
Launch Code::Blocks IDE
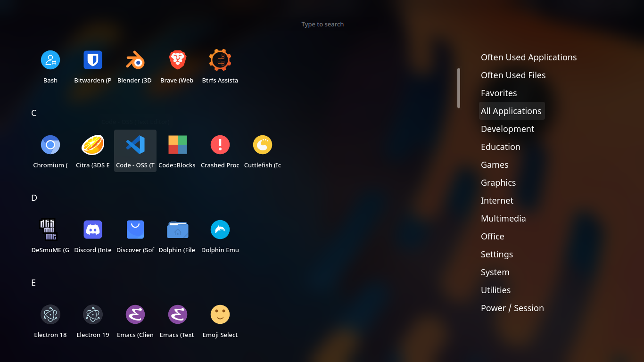pos(178,151)
